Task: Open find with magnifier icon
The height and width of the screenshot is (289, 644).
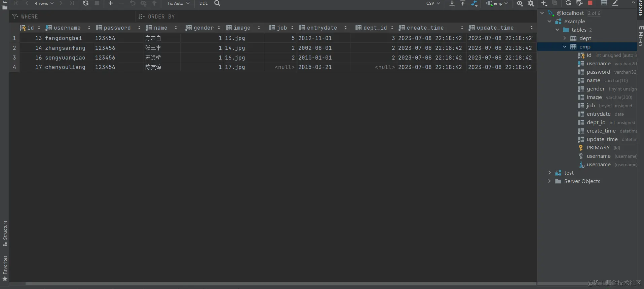Action: pos(217,3)
